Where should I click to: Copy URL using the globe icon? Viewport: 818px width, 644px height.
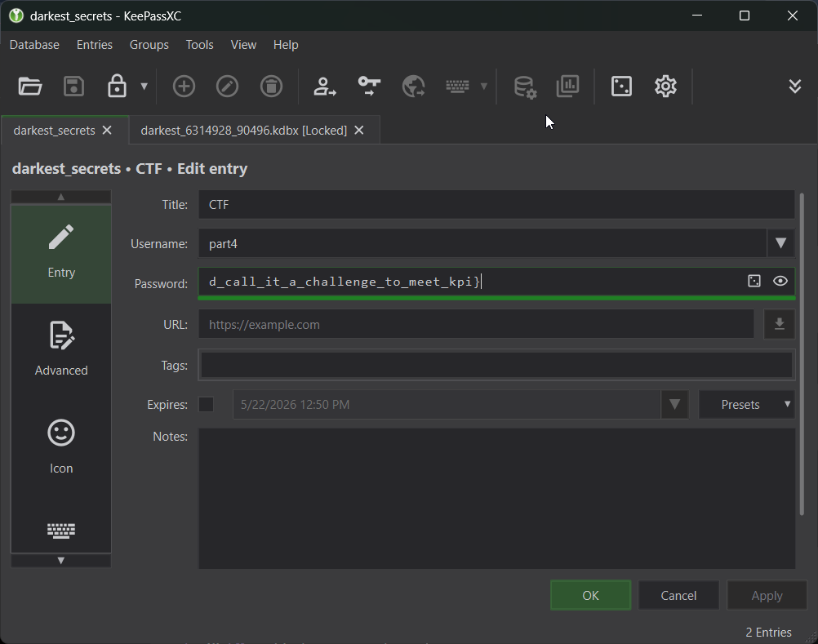pyautogui.click(x=413, y=86)
